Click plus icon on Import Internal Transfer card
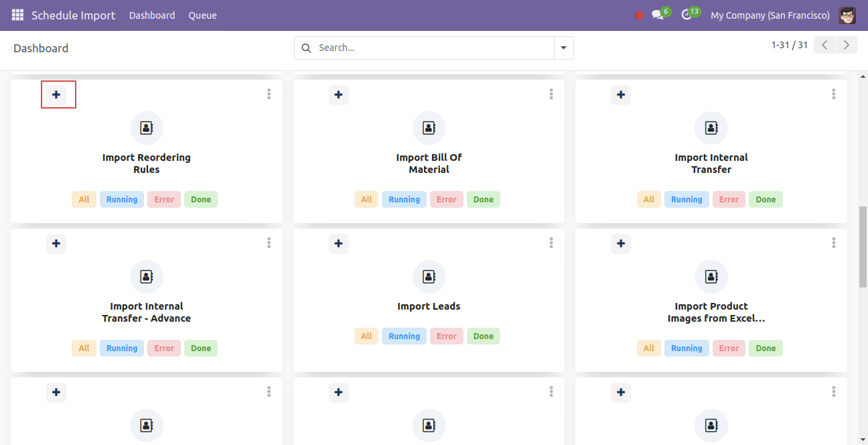 pyautogui.click(x=621, y=94)
